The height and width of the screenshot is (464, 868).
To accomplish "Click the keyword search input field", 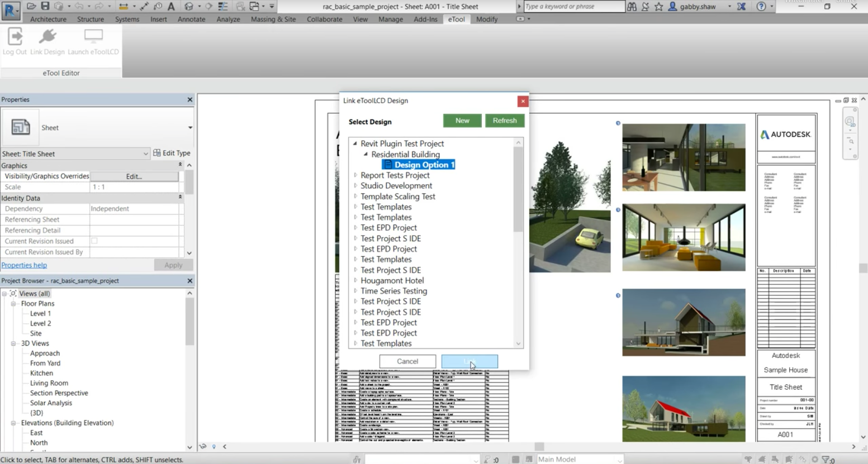I will click(573, 7).
